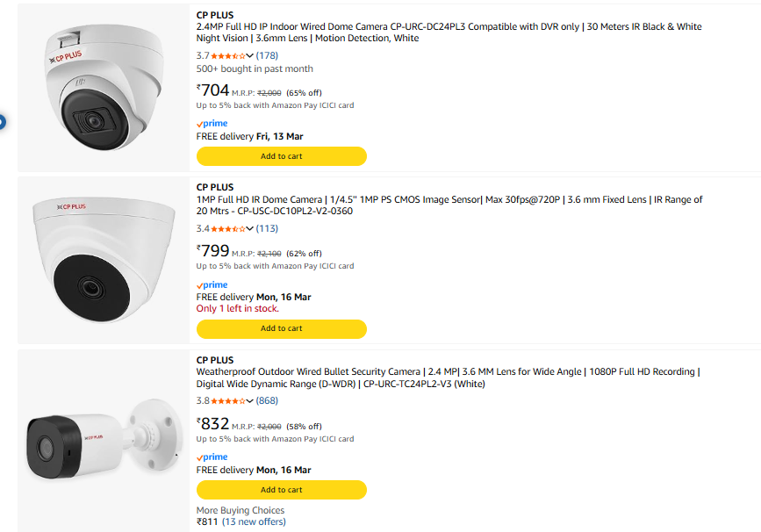View the 868 customer reviews
Screen dimensions: 761x532
[x=267, y=401]
